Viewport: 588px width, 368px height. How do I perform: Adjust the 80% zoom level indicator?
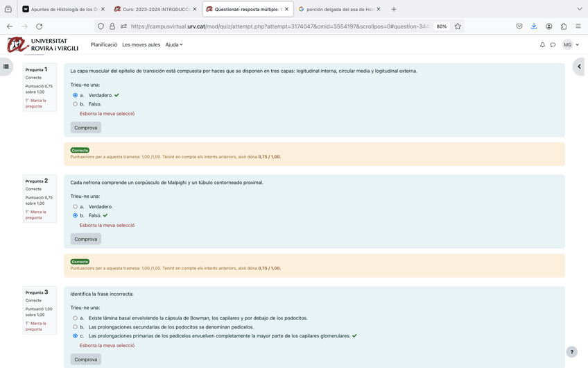click(442, 26)
